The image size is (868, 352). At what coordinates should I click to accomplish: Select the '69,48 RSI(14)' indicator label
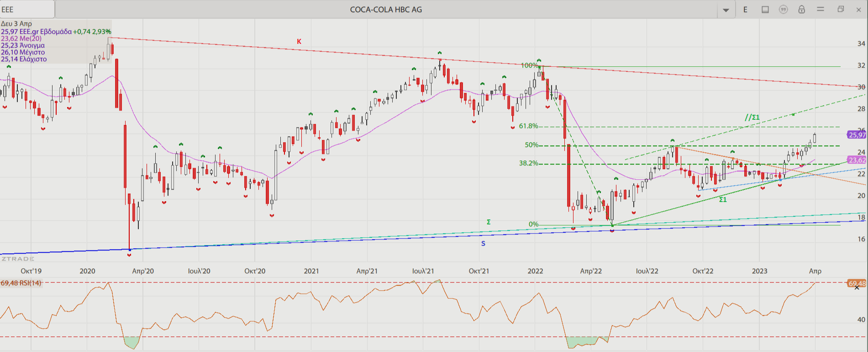21,283
